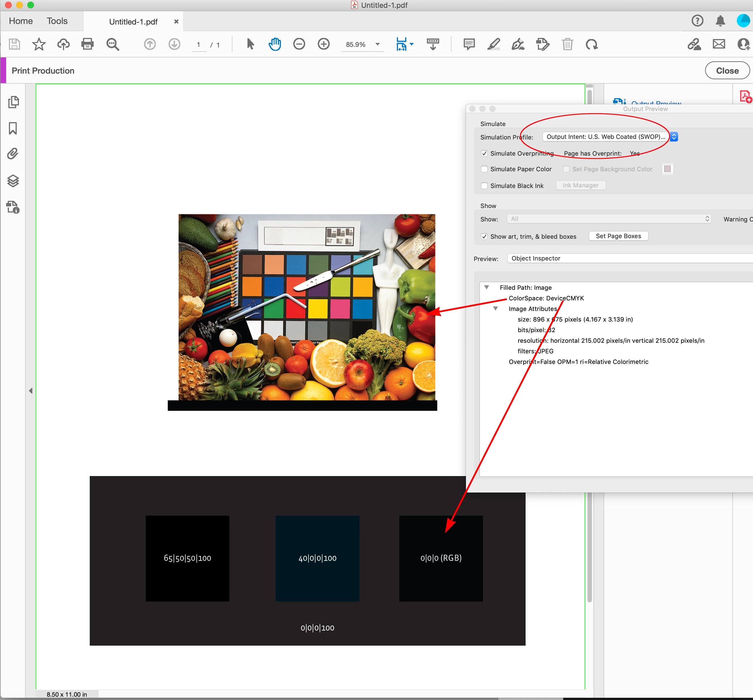Click the Set Page Boxes button

(618, 236)
